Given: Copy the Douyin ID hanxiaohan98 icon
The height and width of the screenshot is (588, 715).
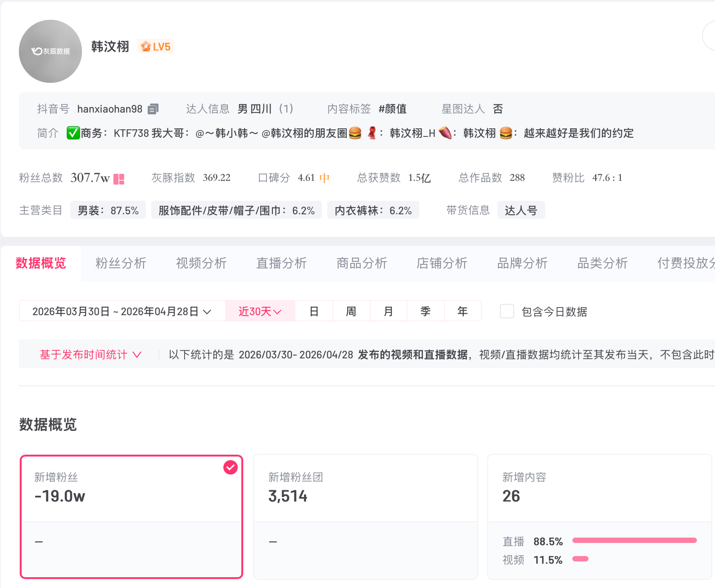Looking at the screenshot, I should [153, 109].
